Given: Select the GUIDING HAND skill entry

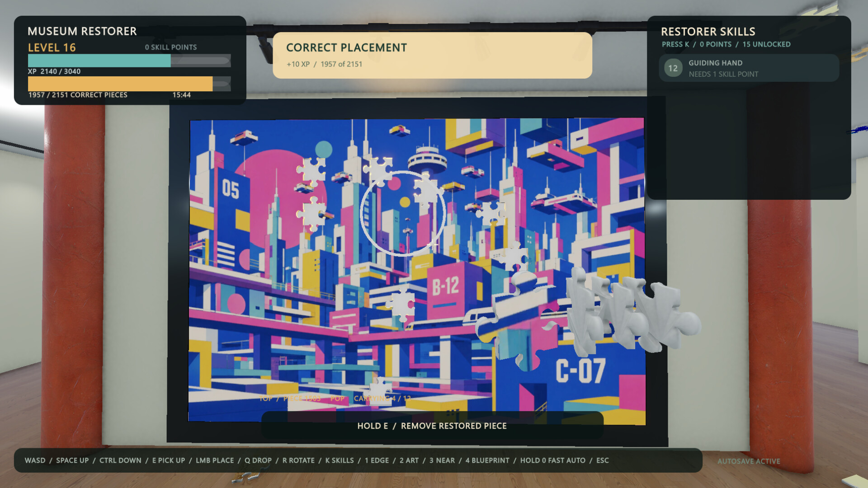Looking at the screenshot, I should click(749, 68).
